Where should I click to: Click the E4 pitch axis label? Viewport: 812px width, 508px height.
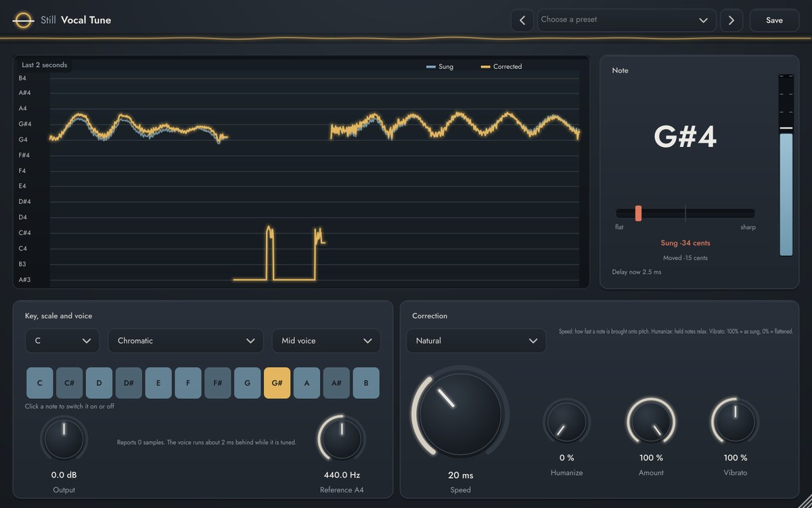tap(23, 186)
